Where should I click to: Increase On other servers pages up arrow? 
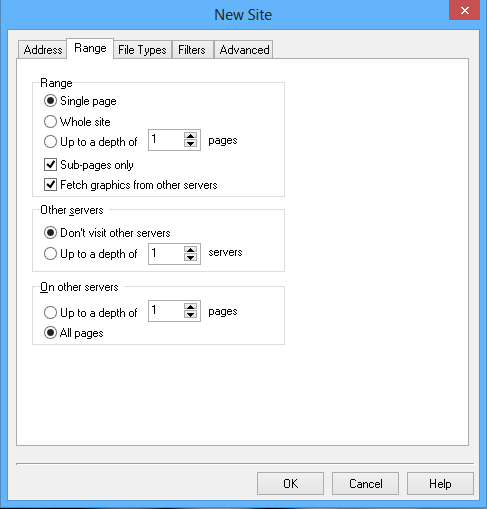click(190, 307)
